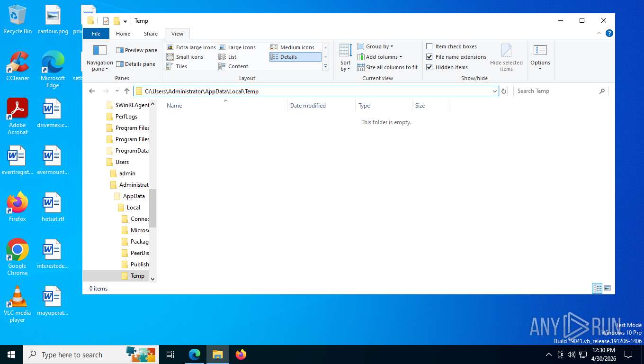Select the View ribbon tab
This screenshot has height=364, width=644.
click(x=177, y=34)
